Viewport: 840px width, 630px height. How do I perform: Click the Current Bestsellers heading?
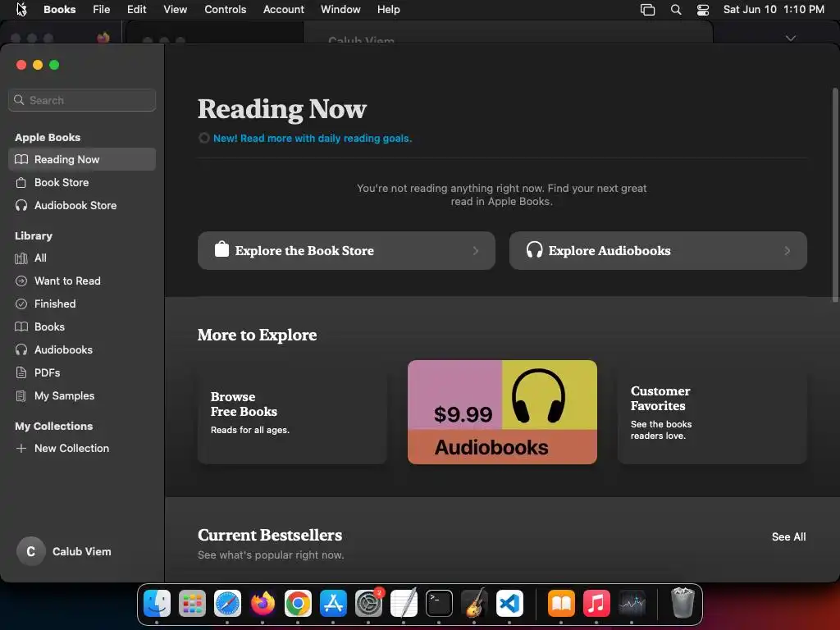coord(269,535)
